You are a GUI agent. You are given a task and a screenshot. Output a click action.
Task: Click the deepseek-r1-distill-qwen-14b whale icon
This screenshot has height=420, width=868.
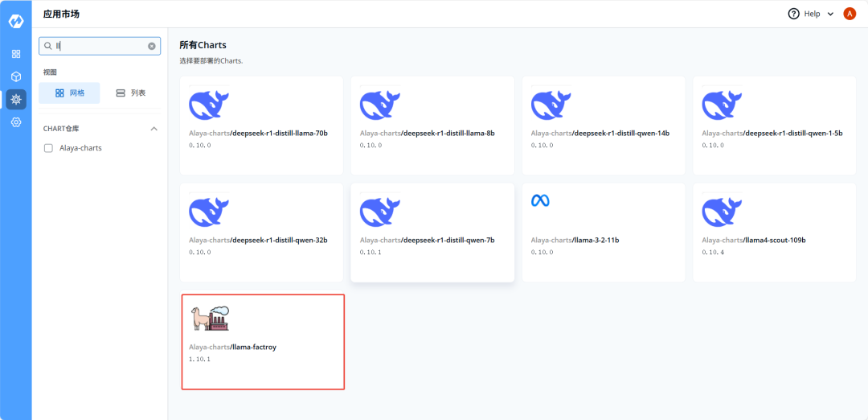point(551,105)
